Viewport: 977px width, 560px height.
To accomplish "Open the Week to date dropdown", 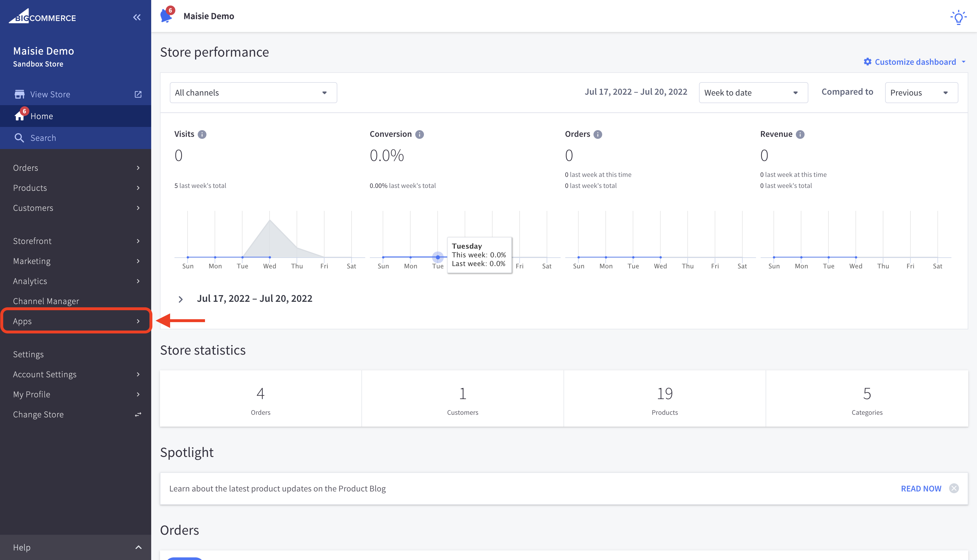I will point(753,93).
